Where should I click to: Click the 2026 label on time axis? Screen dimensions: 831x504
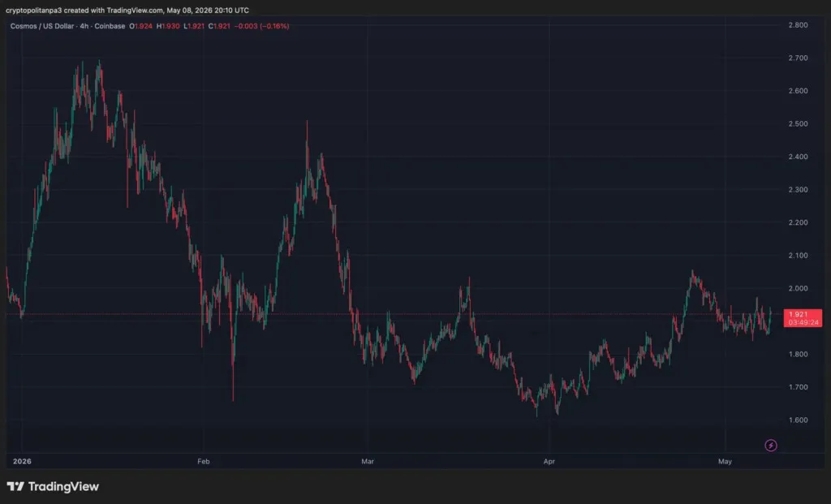(22, 462)
